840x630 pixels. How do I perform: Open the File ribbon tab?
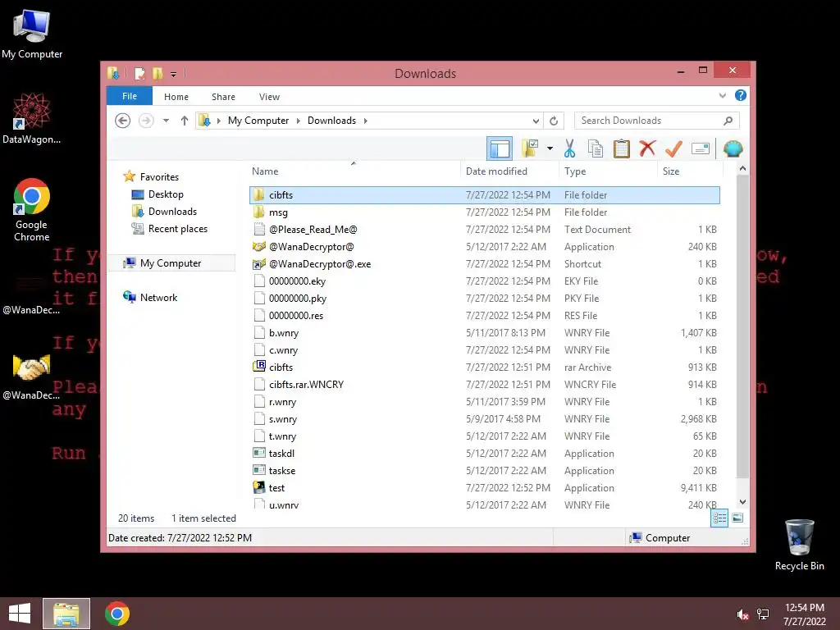(130, 96)
